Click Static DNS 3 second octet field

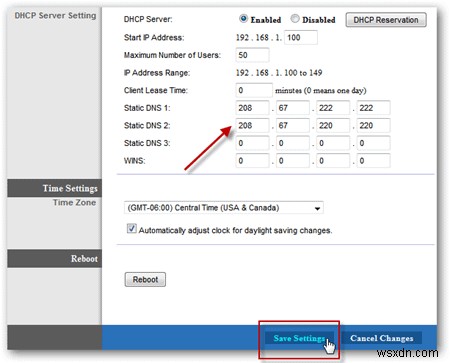(x=293, y=143)
